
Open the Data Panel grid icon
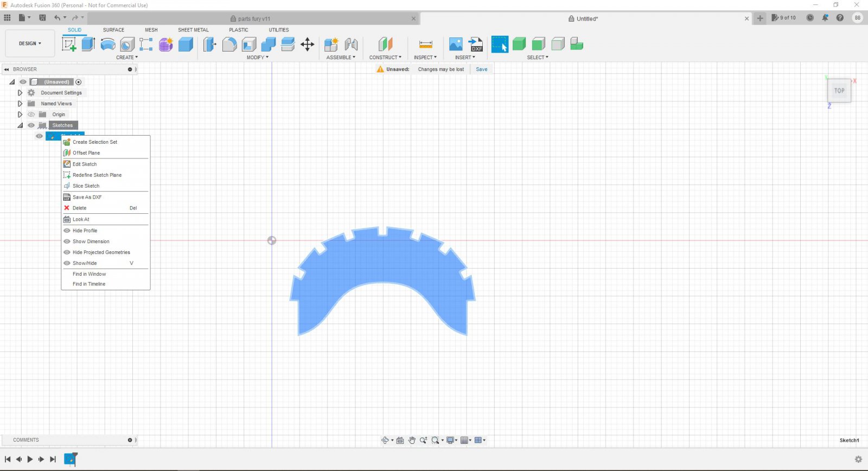(7, 18)
